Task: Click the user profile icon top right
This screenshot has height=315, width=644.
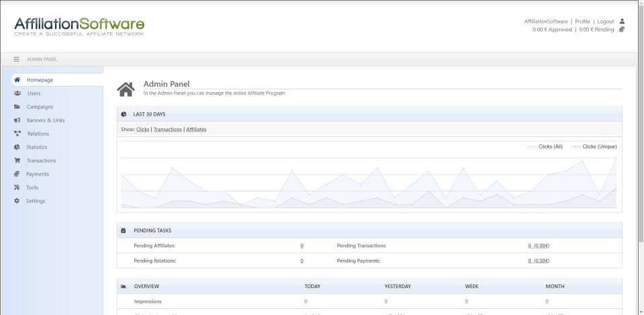Action: tap(623, 21)
